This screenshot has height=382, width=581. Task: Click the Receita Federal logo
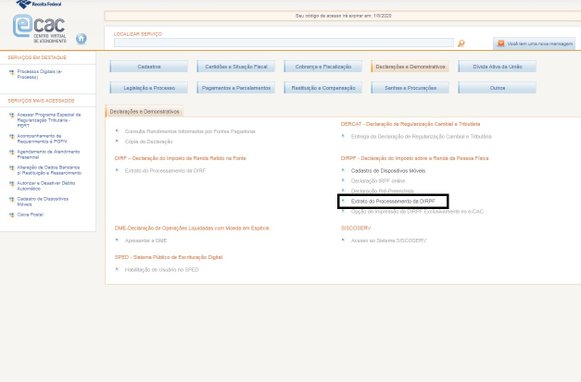tap(39, 4)
